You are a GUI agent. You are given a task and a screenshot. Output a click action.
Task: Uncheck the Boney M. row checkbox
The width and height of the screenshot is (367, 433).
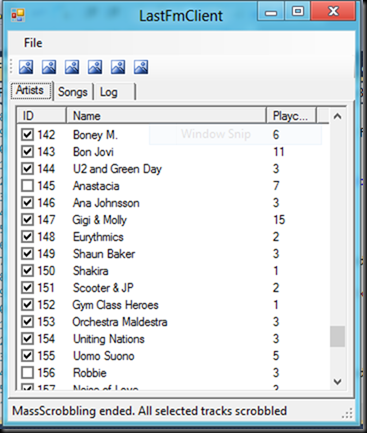[x=27, y=135]
